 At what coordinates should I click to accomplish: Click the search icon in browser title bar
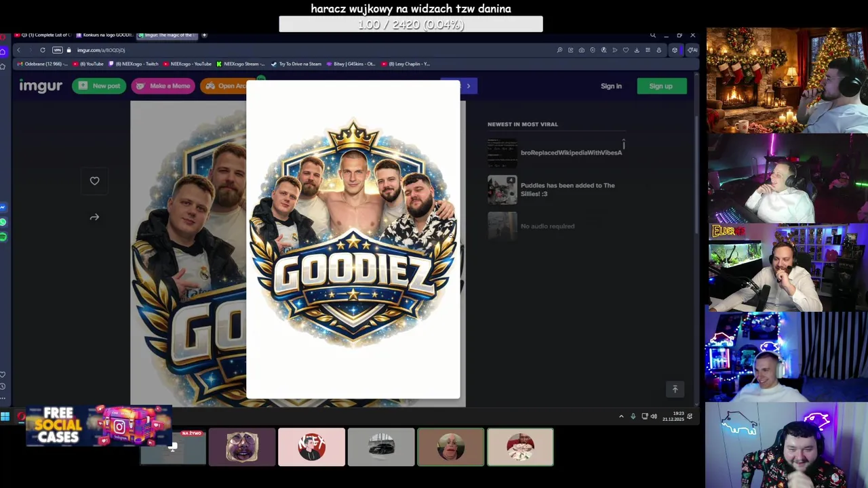pos(653,35)
